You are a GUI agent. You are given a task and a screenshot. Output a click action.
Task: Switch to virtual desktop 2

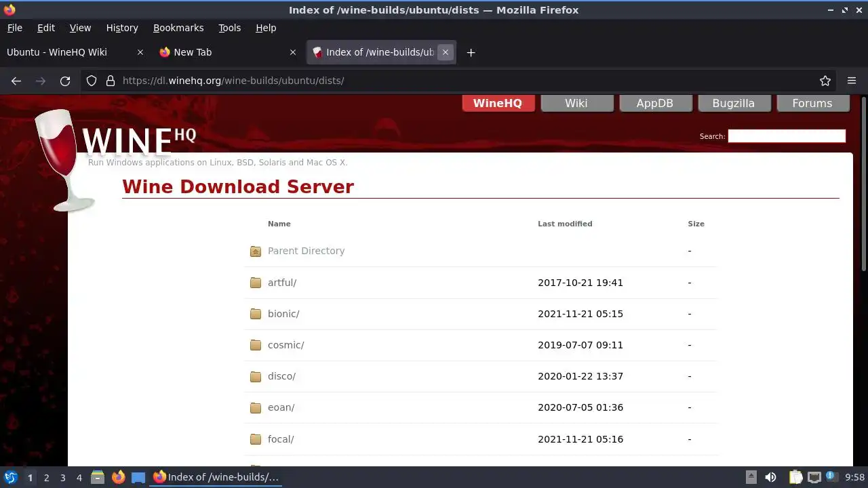click(x=46, y=478)
